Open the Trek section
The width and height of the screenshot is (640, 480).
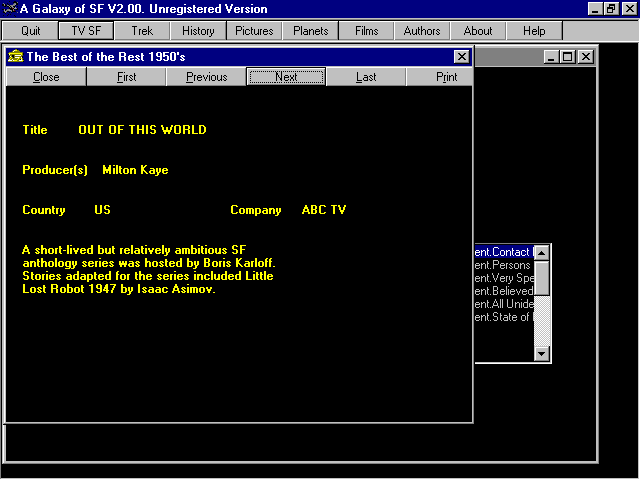pos(142,31)
